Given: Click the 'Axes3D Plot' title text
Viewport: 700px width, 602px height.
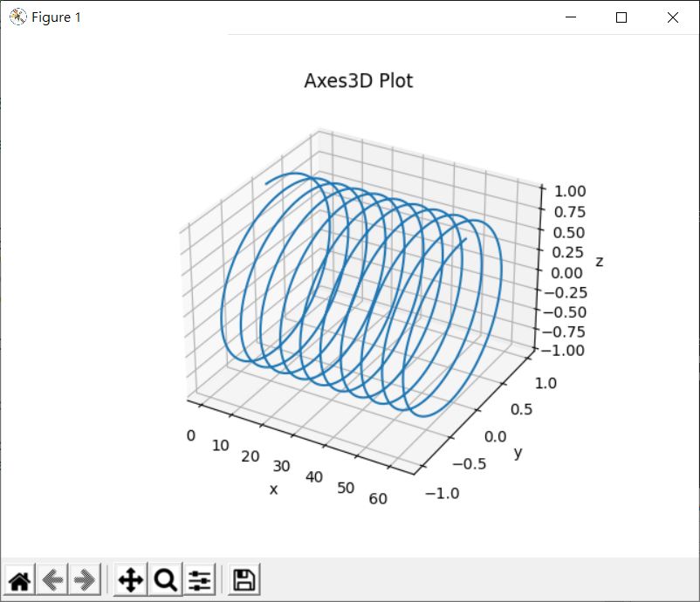Looking at the screenshot, I should click(359, 81).
